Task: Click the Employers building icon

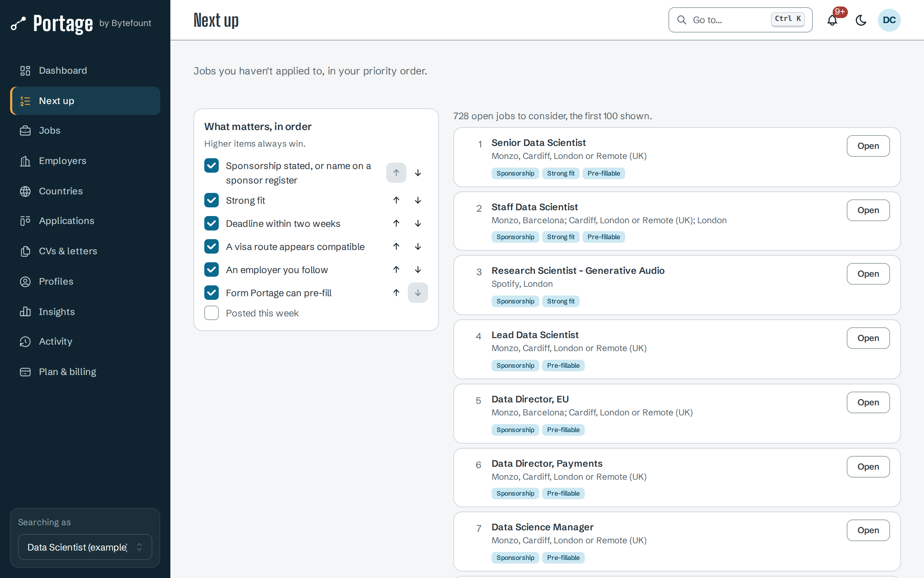Action: (x=25, y=161)
